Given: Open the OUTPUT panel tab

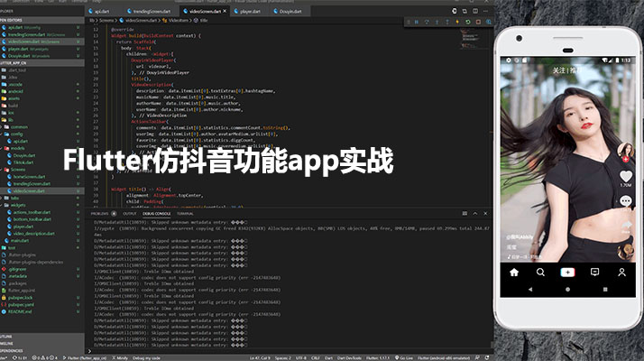Looking at the screenshot, I should pos(129,214).
